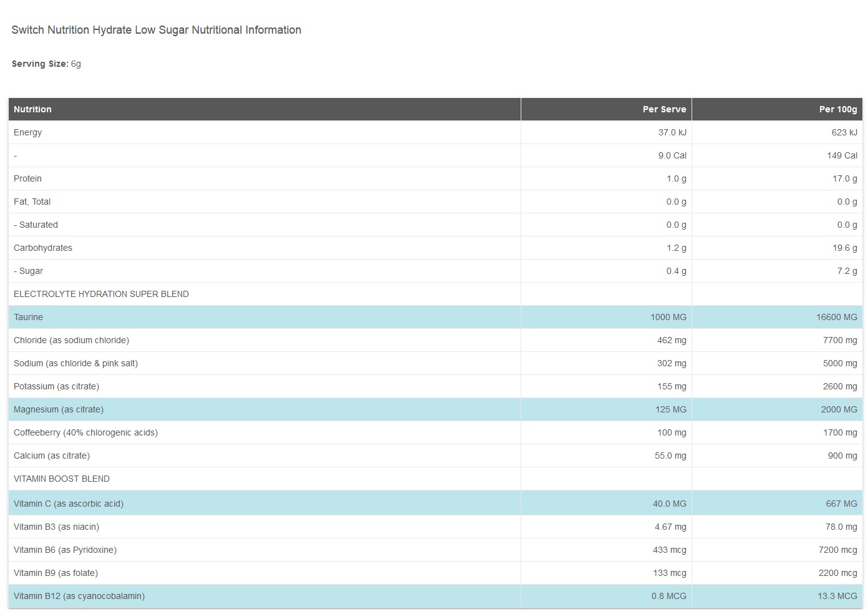Click the '- Saturated' row label
The image size is (868, 614).
click(x=36, y=225)
